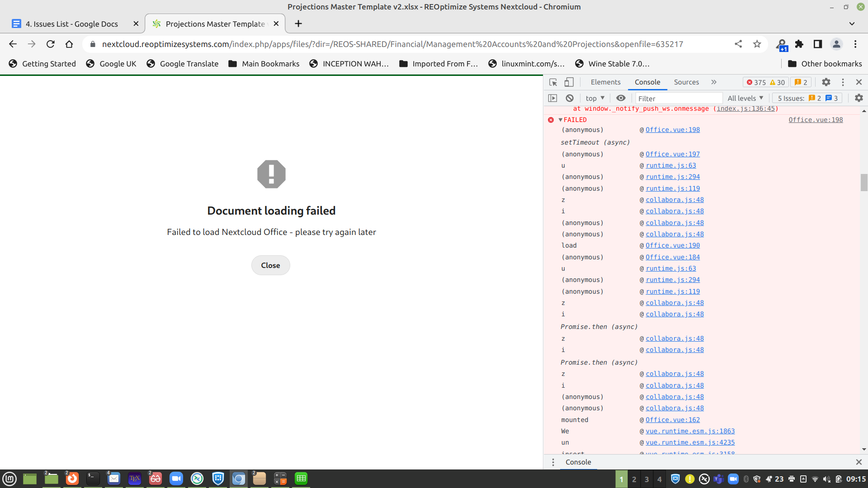Viewport: 868px width, 488px height.
Task: Collapse the FAILED error stack trace
Action: [x=561, y=120]
